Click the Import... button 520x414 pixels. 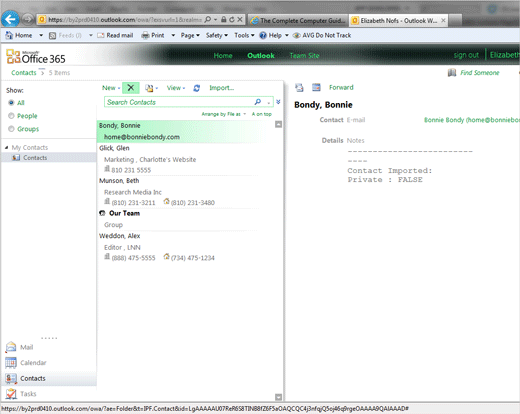(x=222, y=88)
